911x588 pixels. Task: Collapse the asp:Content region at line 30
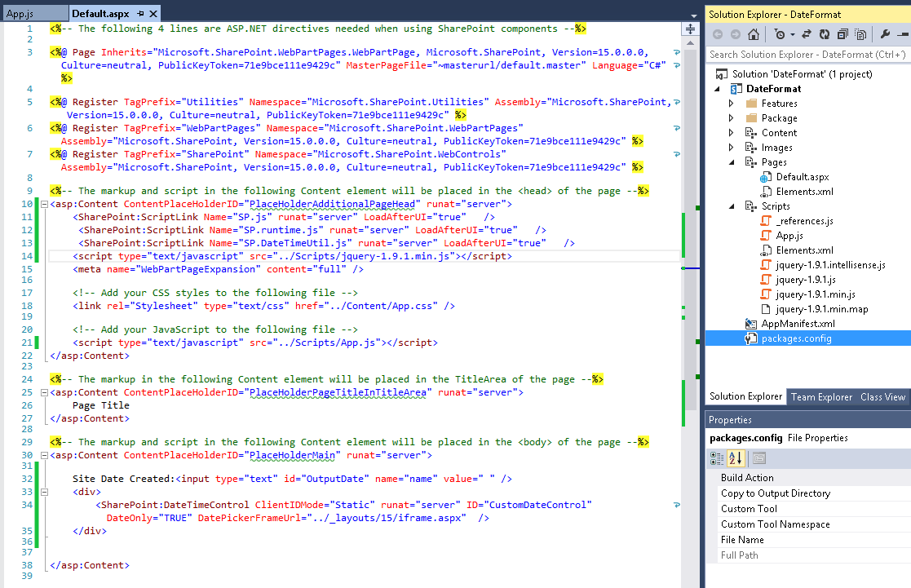[x=44, y=455]
